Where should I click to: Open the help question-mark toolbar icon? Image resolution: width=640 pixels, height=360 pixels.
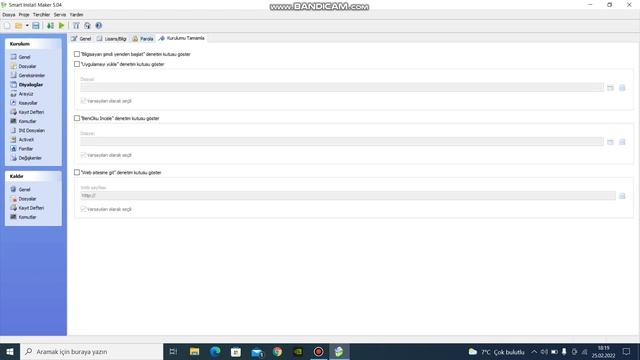click(x=98, y=26)
